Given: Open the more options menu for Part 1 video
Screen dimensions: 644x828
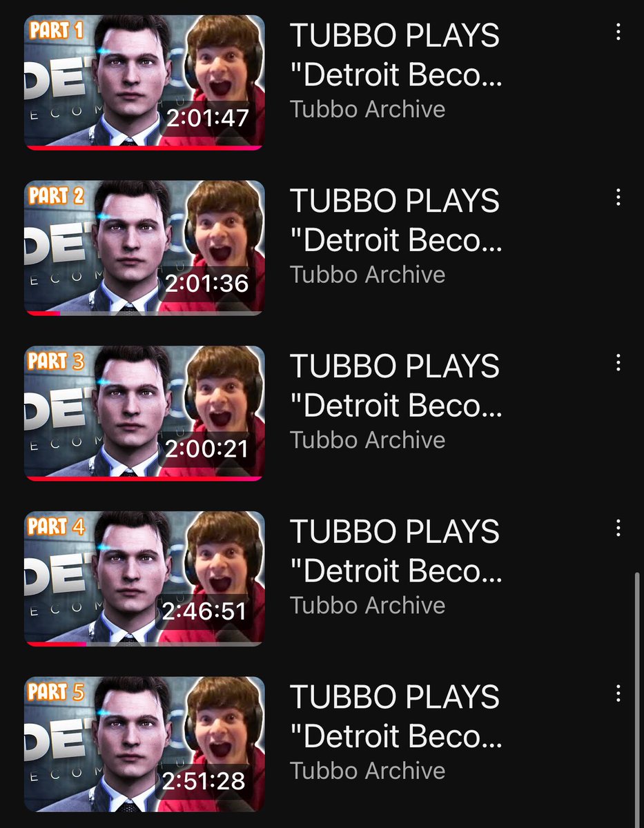Looking at the screenshot, I should pyautogui.click(x=618, y=32).
